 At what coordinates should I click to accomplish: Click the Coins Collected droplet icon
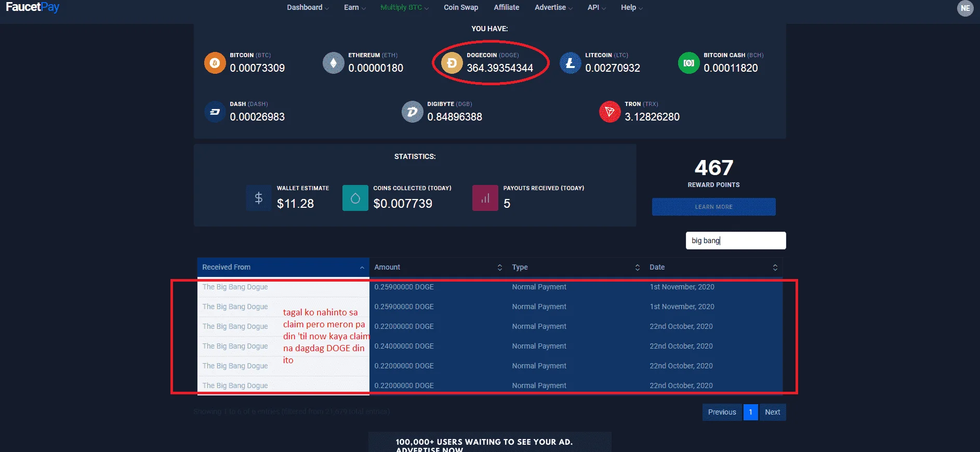coord(355,198)
